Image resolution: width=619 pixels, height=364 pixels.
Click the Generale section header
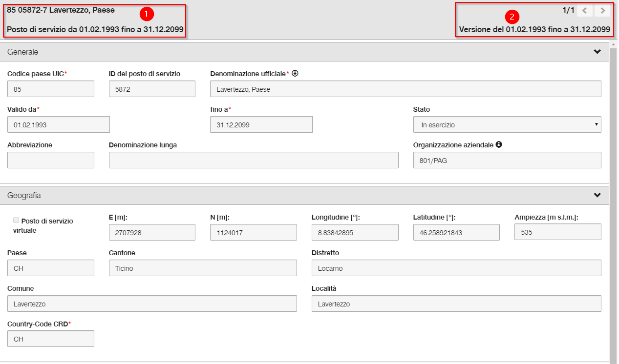tap(304, 52)
